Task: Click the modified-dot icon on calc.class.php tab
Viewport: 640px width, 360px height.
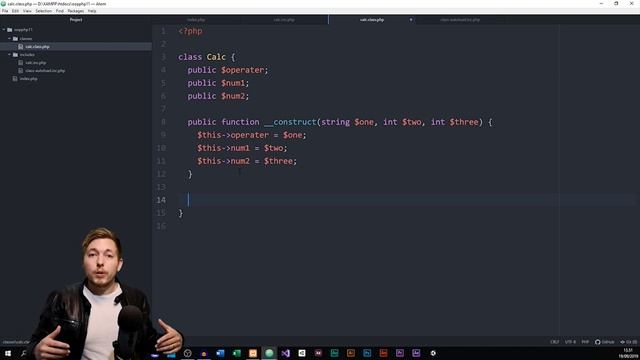Action: 411,20
